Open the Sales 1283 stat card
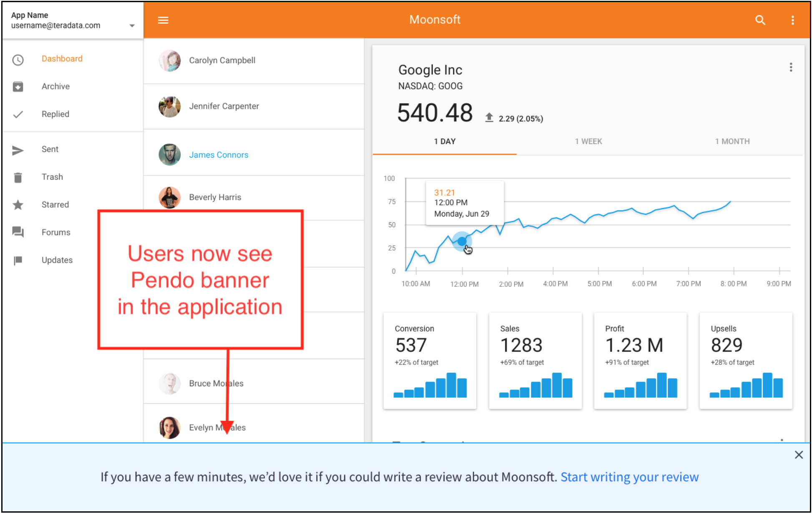Screen dimensions: 812x513 click(535, 361)
